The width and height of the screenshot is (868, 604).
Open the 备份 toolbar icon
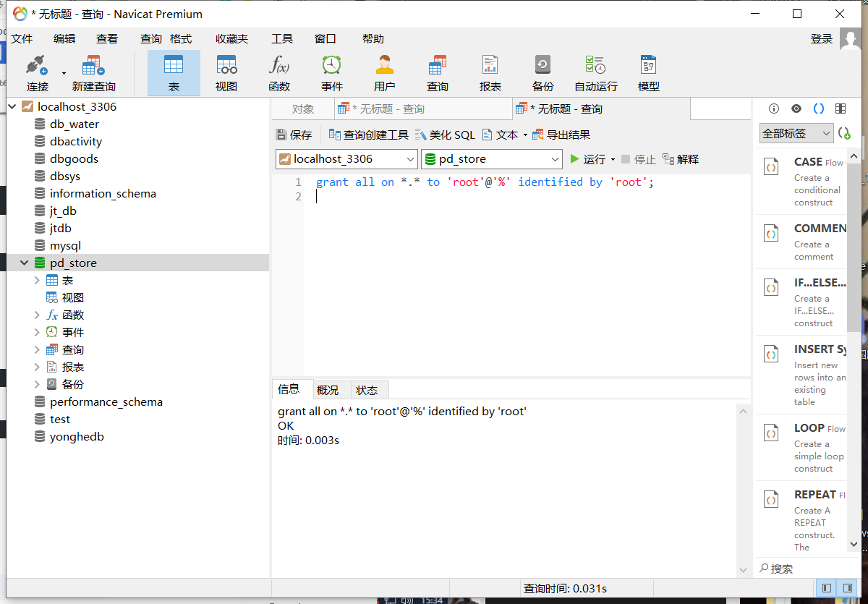tap(542, 72)
